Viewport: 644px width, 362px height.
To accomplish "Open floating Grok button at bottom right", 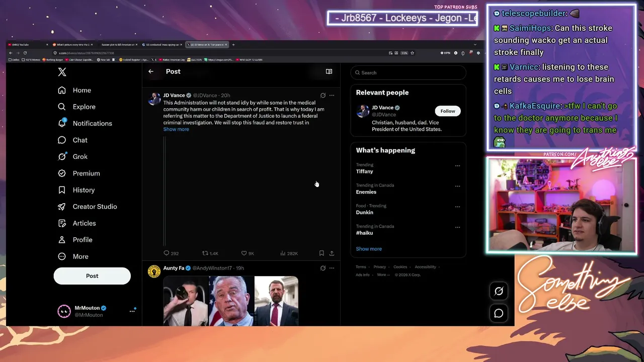I will pyautogui.click(x=499, y=291).
